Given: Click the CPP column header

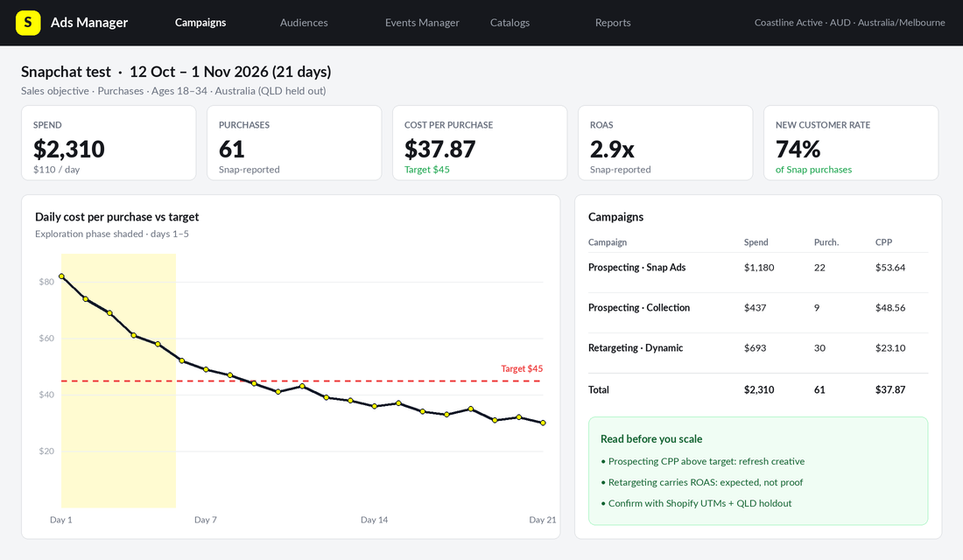Looking at the screenshot, I should pyautogui.click(x=884, y=241).
